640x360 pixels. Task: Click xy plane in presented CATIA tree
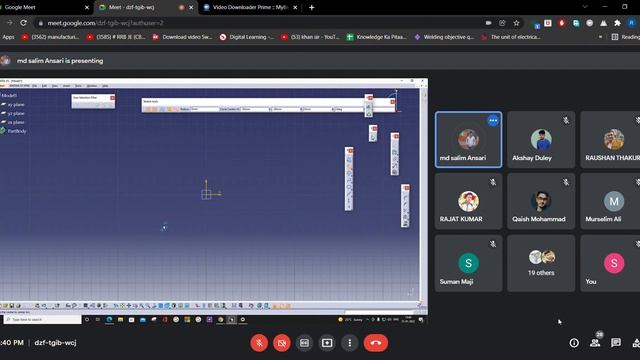(x=13, y=104)
